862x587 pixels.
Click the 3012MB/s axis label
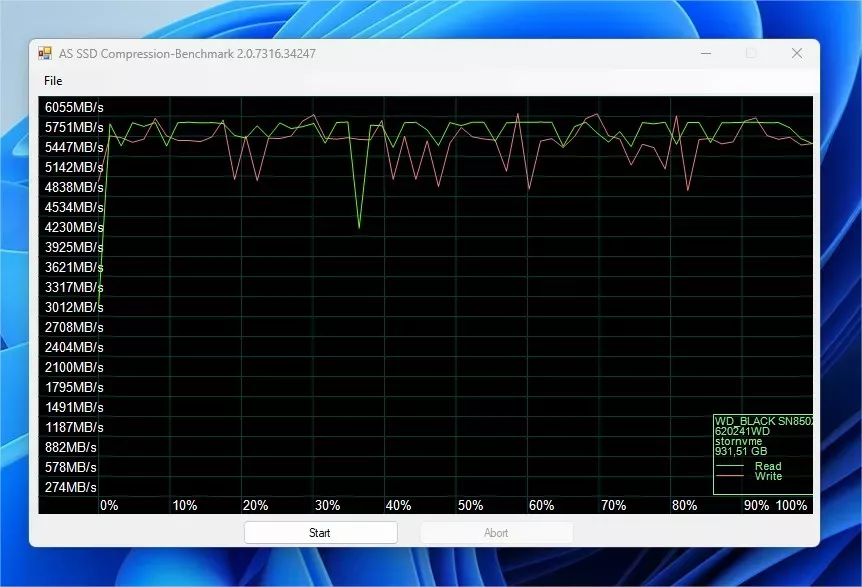click(74, 307)
